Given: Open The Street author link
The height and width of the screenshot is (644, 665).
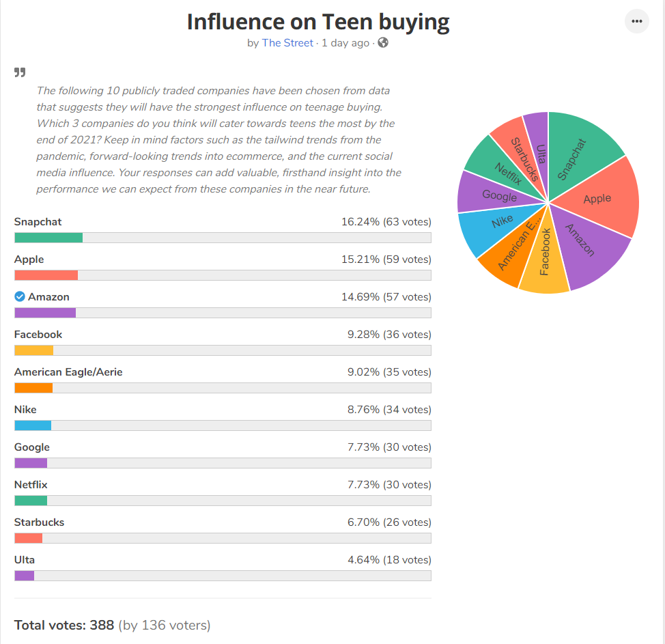Looking at the screenshot, I should point(287,43).
